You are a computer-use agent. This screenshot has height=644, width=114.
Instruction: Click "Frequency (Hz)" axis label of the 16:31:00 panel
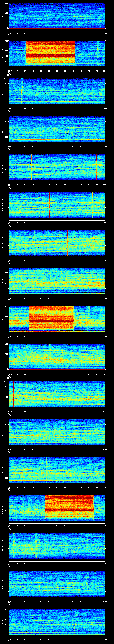click(3, 16)
